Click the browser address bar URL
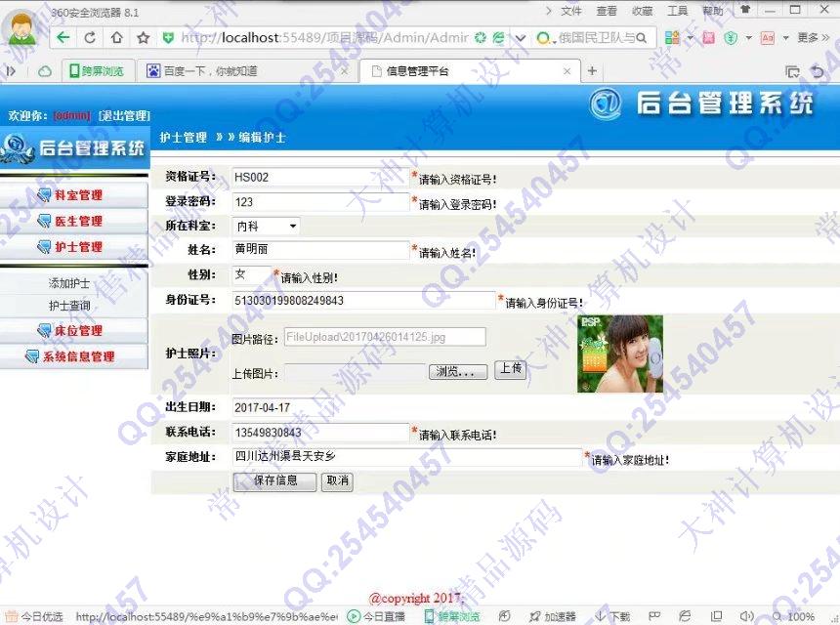 point(324,37)
